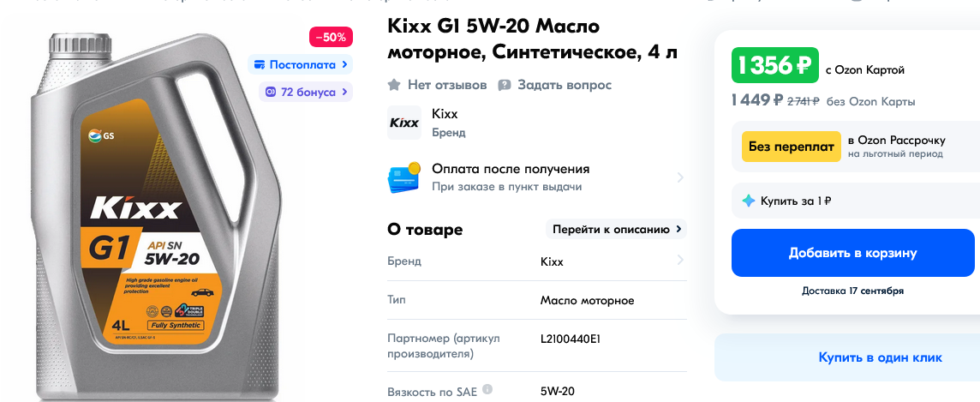Select the Без переплат installment badge
Image resolution: width=980 pixels, height=402 pixels.
tap(792, 147)
